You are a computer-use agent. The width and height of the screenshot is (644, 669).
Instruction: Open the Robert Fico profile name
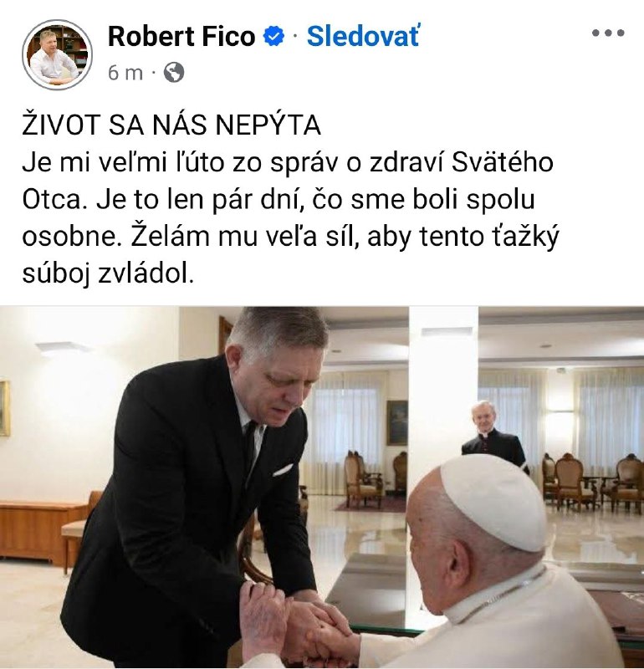(x=181, y=36)
